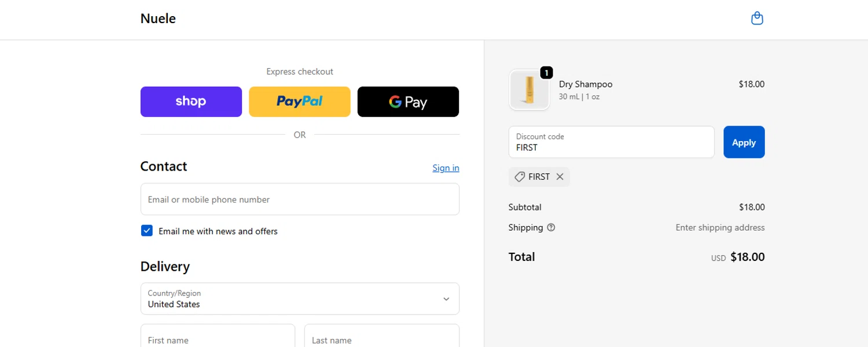The height and width of the screenshot is (347, 868).
Task: Focus the Email or mobile phone field
Action: tap(300, 200)
